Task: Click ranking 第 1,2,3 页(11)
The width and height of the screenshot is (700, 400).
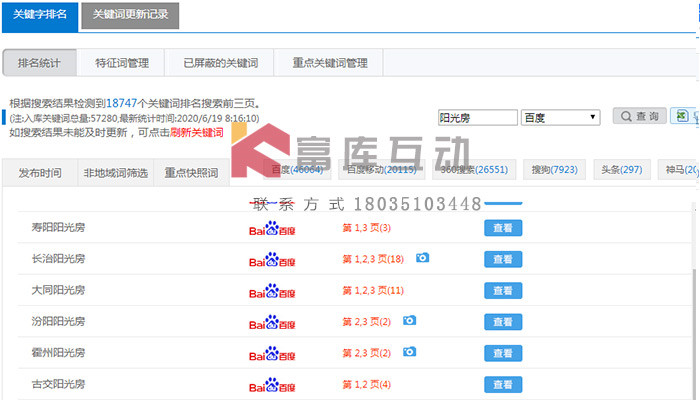Action: (x=373, y=291)
